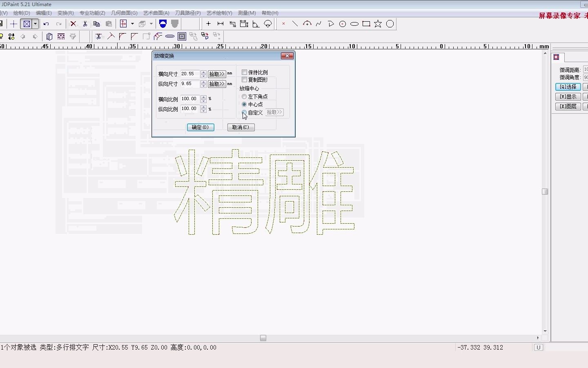Choose the draw line tool
Viewport: 588px width, 368px height.
coord(295,24)
